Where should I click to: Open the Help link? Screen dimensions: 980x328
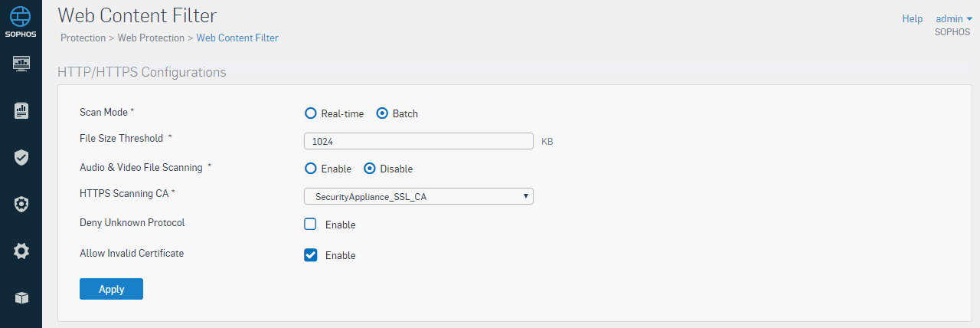[x=913, y=18]
